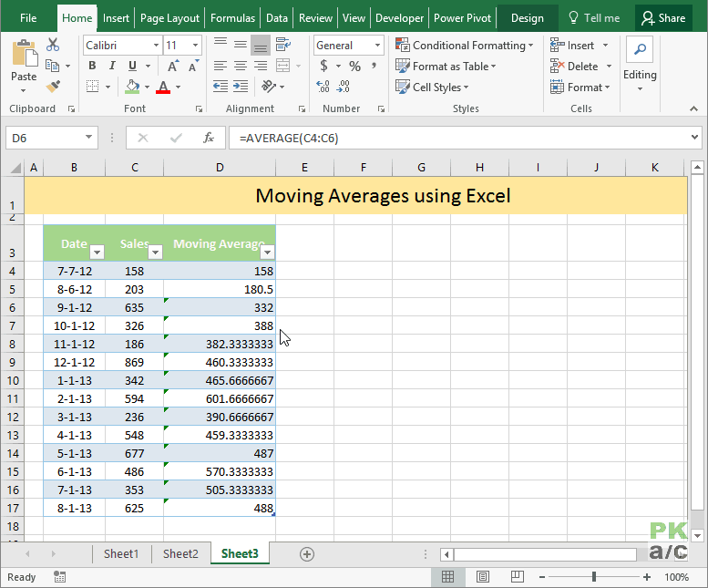The height and width of the screenshot is (588, 708).
Task: Decrease font size with the small A icon
Action: point(193,66)
